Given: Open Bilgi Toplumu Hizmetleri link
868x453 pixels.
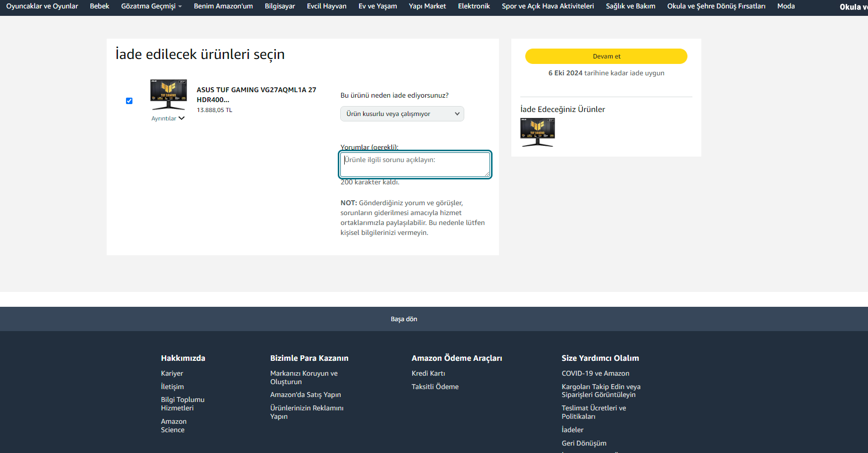Looking at the screenshot, I should point(183,404).
